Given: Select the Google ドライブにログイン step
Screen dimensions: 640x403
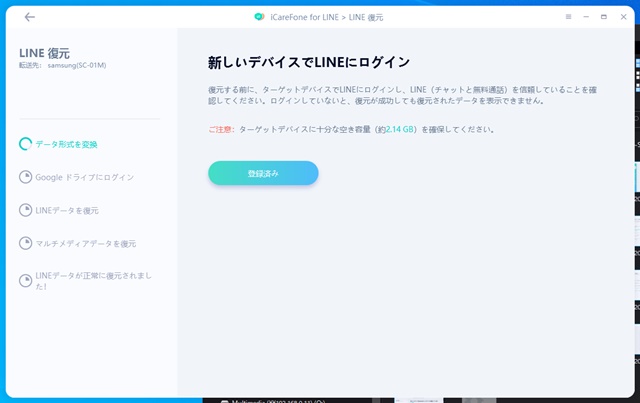Looking at the screenshot, I should click(x=84, y=177).
